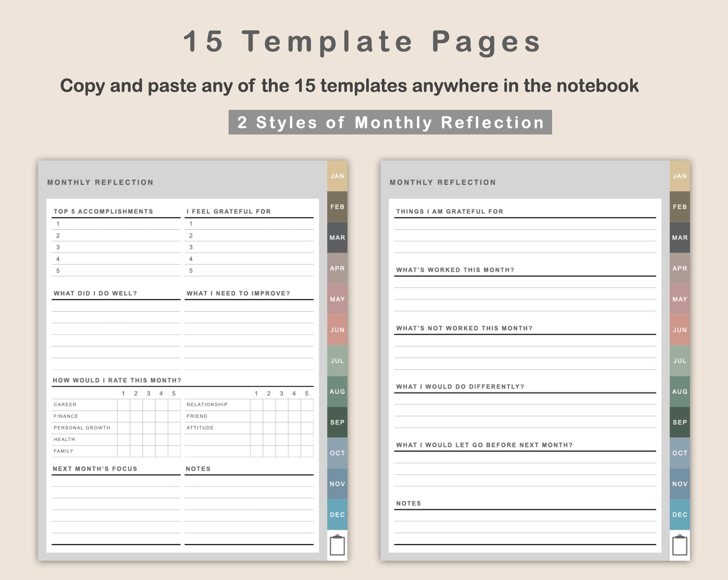
Task: Click the Notes heading on the left page
Action: click(198, 469)
